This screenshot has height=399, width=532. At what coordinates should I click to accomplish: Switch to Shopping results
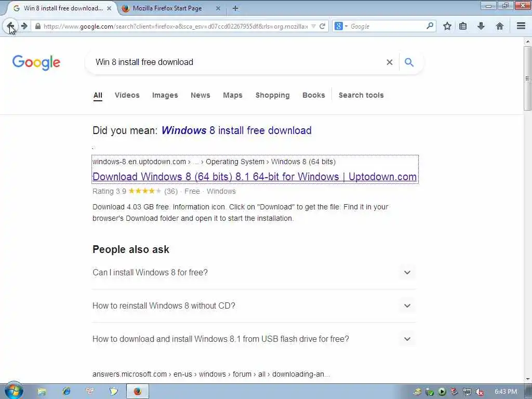272,96
